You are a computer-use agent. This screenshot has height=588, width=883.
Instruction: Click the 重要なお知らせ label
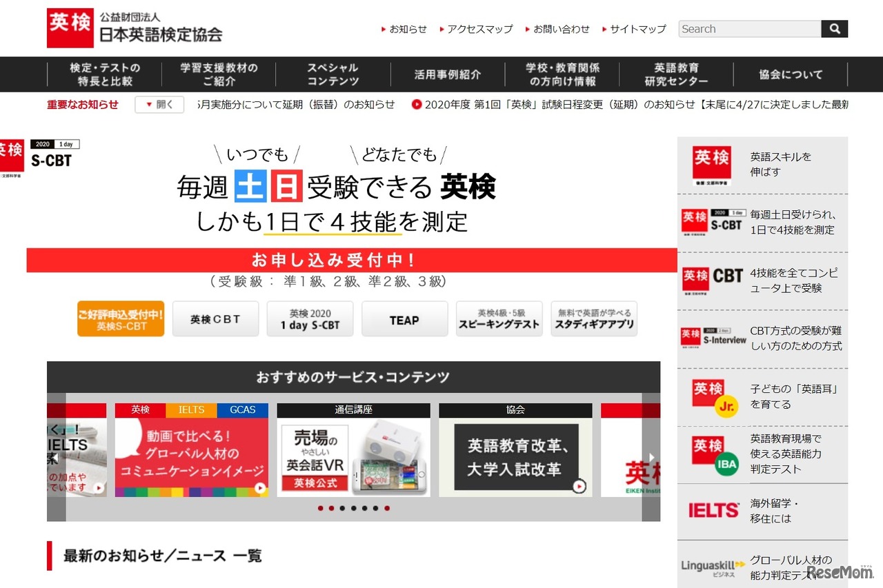click(x=83, y=105)
